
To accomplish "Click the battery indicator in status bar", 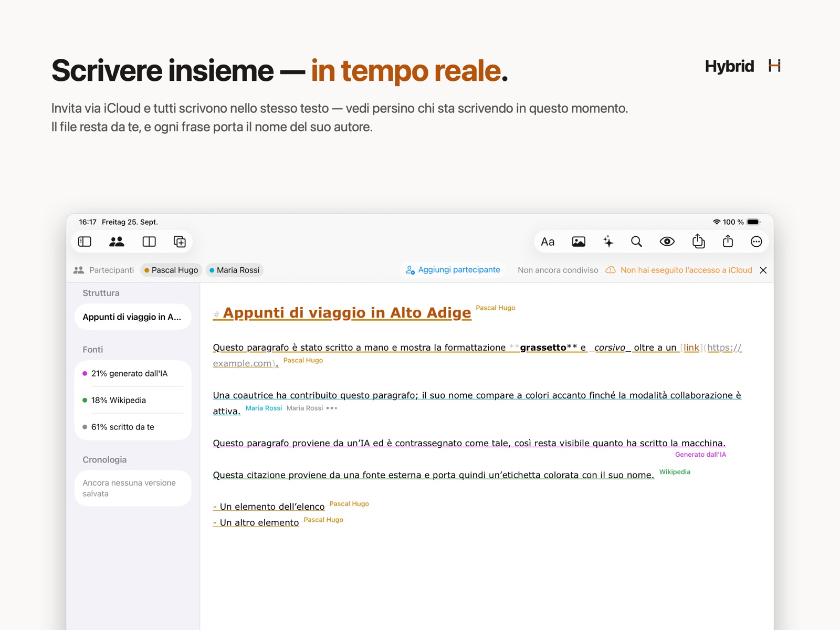I will [x=753, y=222].
